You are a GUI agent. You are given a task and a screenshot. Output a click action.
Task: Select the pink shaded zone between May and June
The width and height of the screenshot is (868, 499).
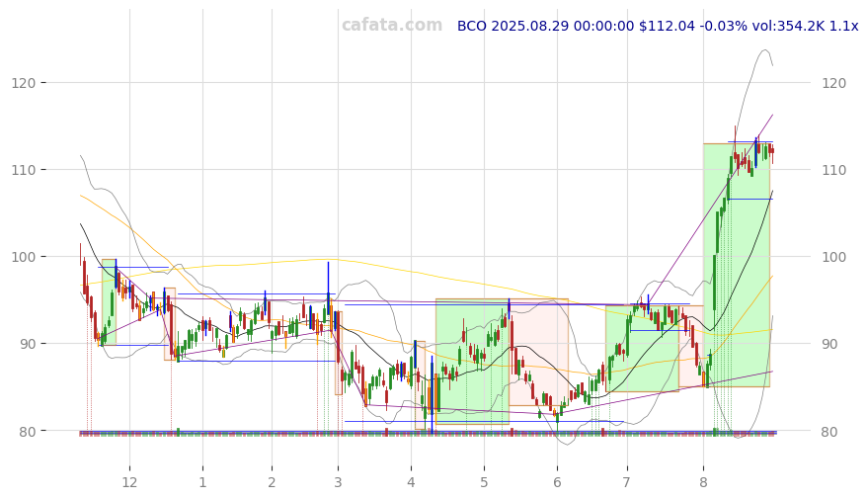pyautogui.click(x=538, y=352)
